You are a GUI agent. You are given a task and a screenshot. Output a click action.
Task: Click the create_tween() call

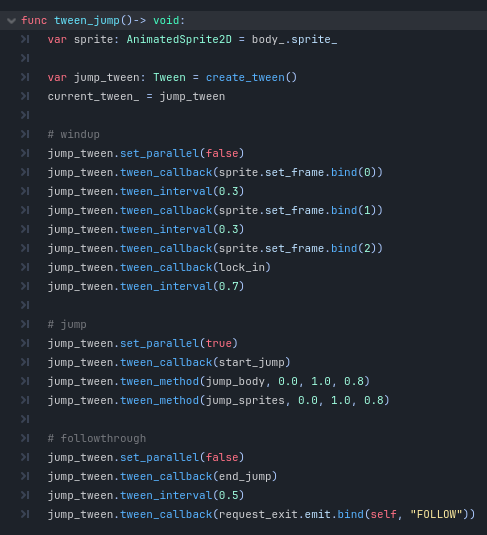[x=252, y=77]
